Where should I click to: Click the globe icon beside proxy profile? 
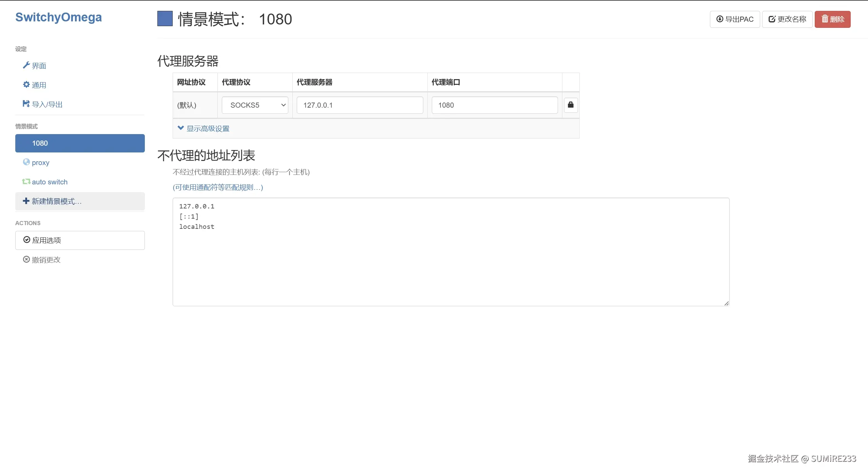pos(26,162)
